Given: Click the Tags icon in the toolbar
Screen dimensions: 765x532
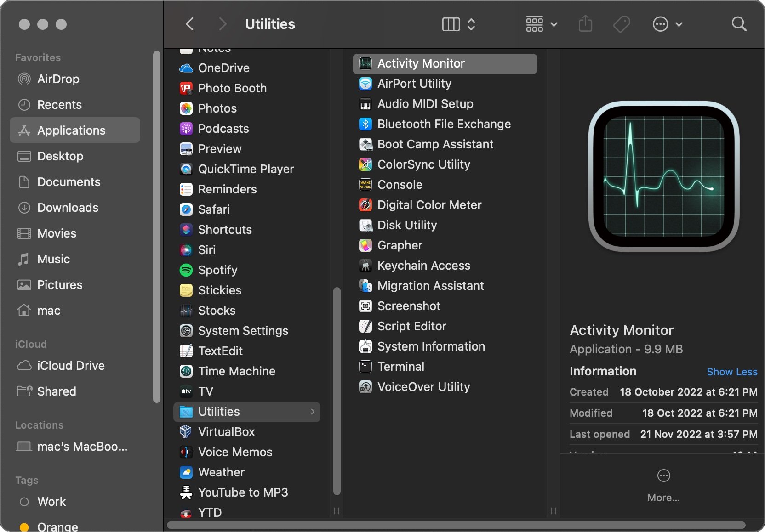Looking at the screenshot, I should pyautogui.click(x=621, y=24).
